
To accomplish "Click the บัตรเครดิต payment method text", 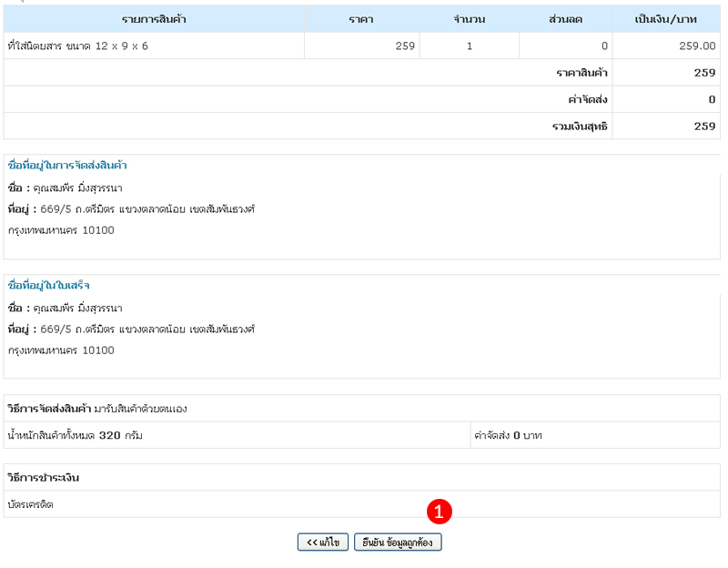I will coord(31,503).
